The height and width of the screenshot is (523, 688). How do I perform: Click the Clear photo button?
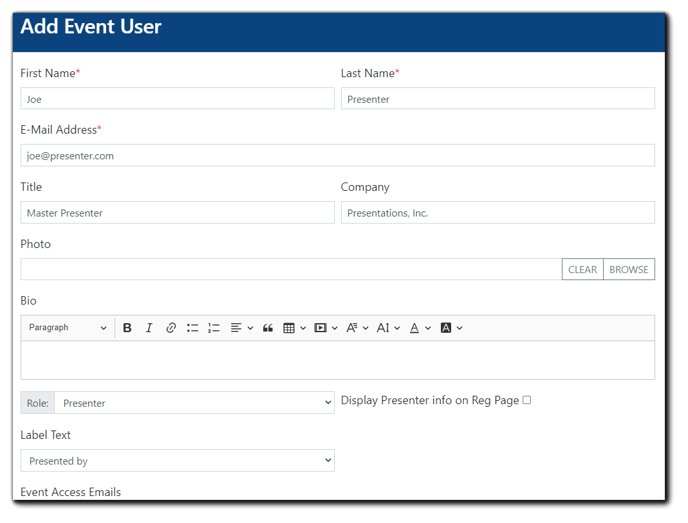tap(582, 270)
